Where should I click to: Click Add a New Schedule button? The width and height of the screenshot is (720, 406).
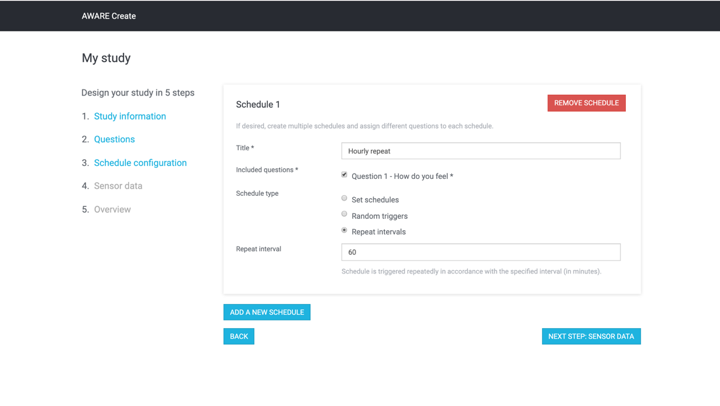click(267, 312)
